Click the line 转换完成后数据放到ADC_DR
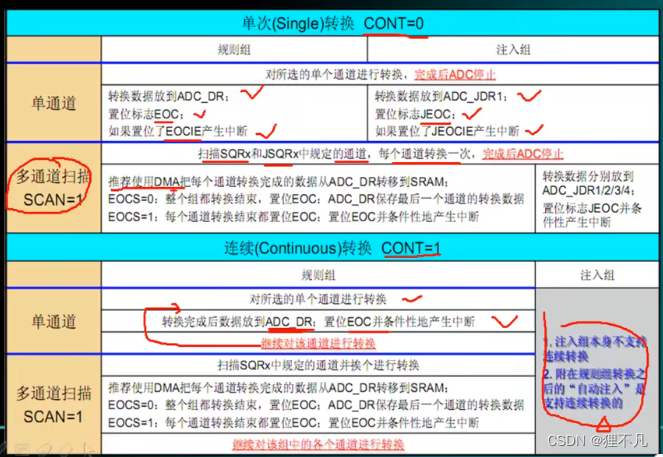The width and height of the screenshot is (663, 457). point(318,322)
